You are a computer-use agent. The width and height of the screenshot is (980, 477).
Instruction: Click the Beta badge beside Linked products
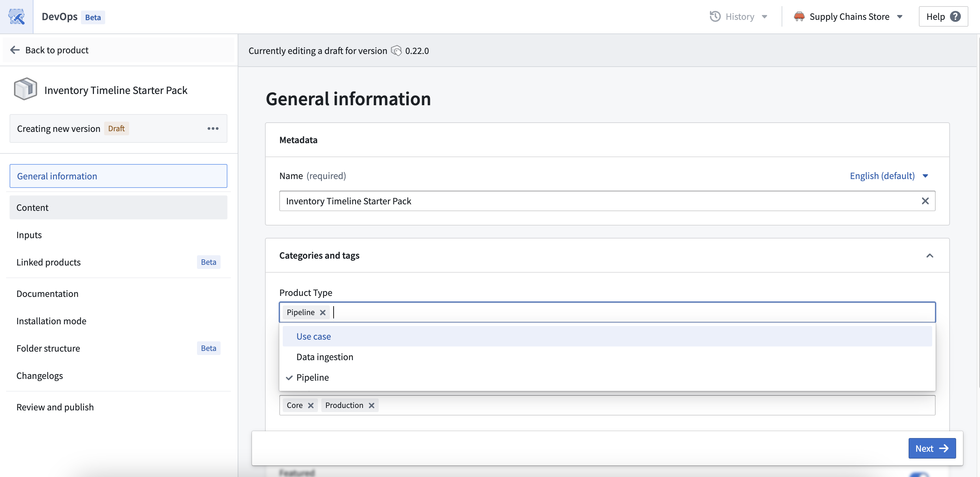209,262
